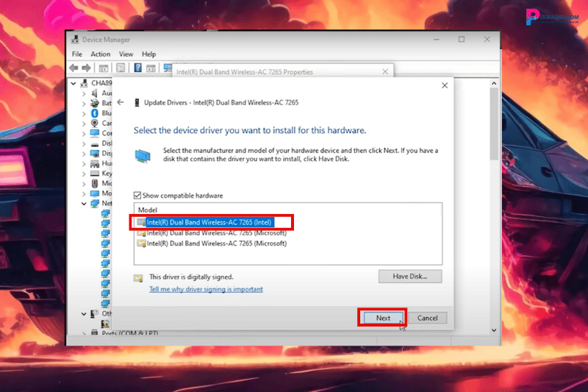This screenshot has height=392, width=588.
Task: Collapse the CHA89 computer root node
Action: pyautogui.click(x=73, y=83)
